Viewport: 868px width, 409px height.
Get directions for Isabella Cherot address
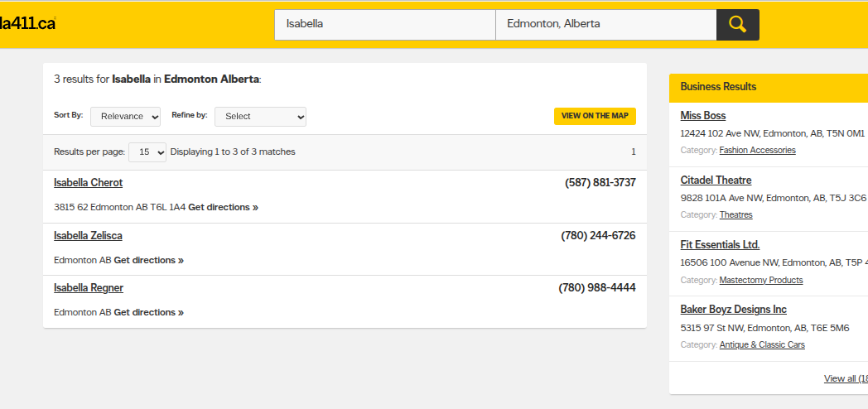click(223, 207)
